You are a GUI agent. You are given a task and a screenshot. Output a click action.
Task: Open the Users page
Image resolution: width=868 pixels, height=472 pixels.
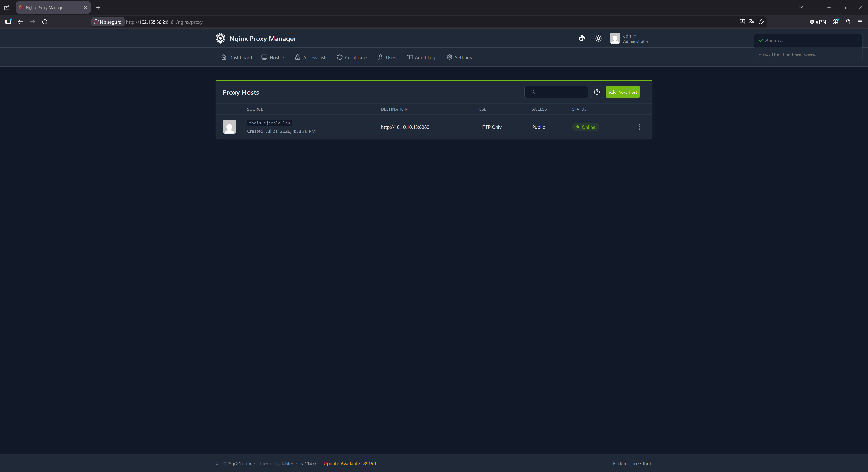(387, 58)
